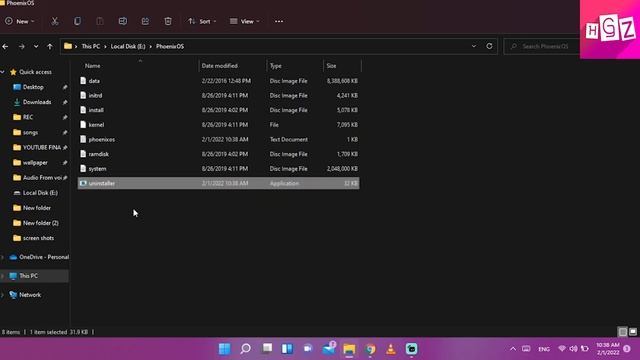640x360 pixels.
Task: Open the volume speaker tray icon
Action: click(573, 349)
